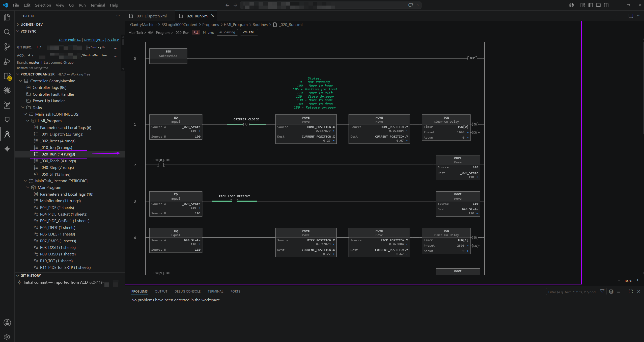644x342 pixels.
Task: Open Manage gear icon in activity bar
Action: point(7,337)
